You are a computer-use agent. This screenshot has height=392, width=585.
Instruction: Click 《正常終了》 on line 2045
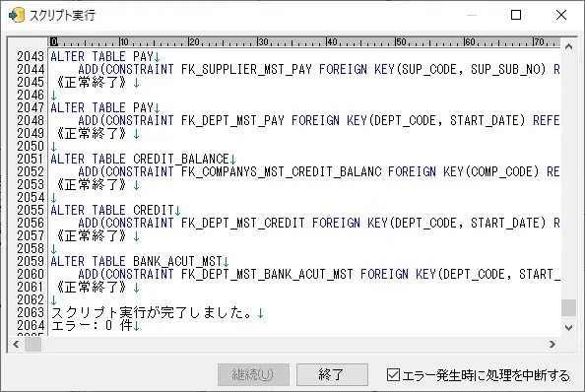(x=92, y=82)
